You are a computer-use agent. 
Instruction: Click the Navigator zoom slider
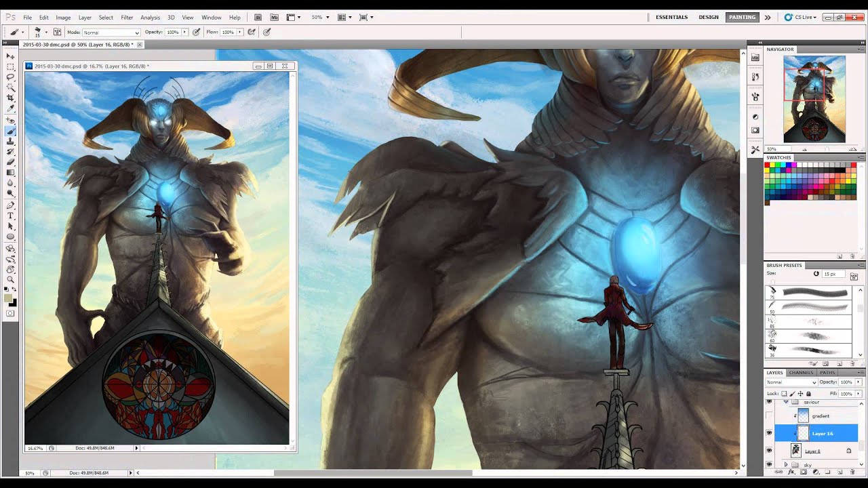[827, 149]
